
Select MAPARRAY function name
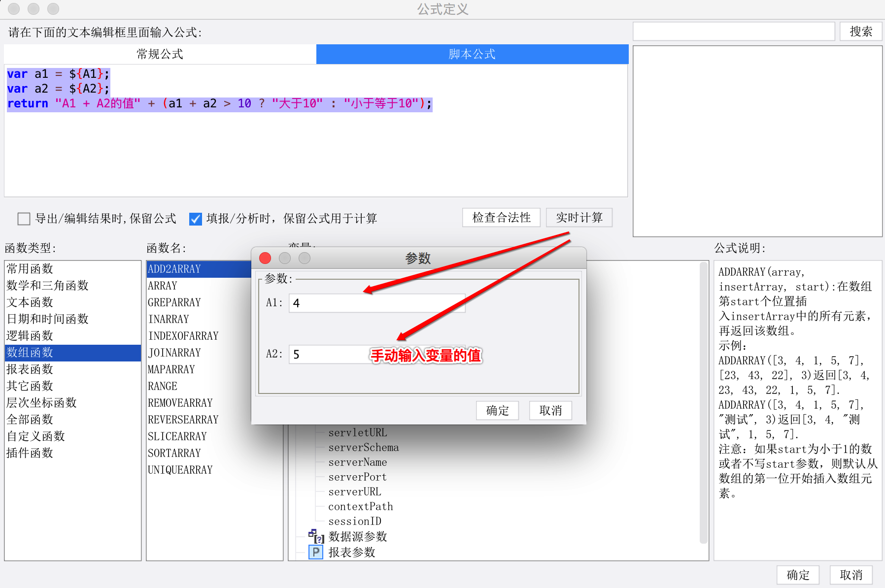[x=199, y=369]
